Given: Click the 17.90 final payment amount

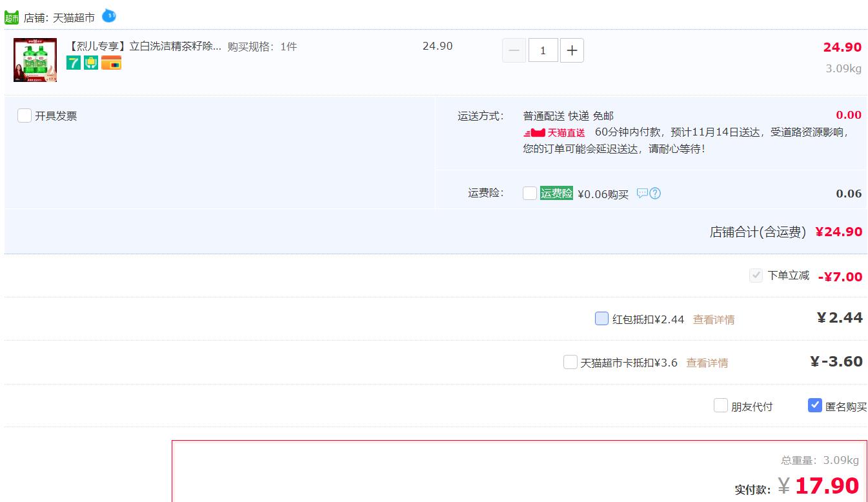Looking at the screenshot, I should pyautogui.click(x=827, y=486).
